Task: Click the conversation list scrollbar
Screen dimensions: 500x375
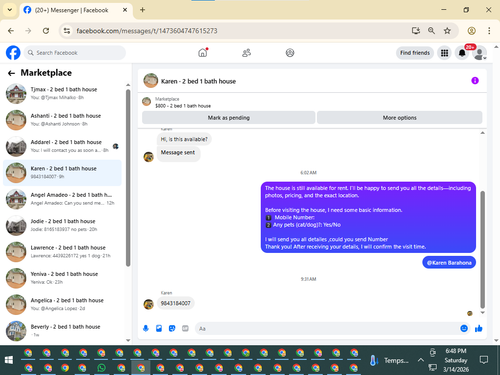Action: click(128, 178)
